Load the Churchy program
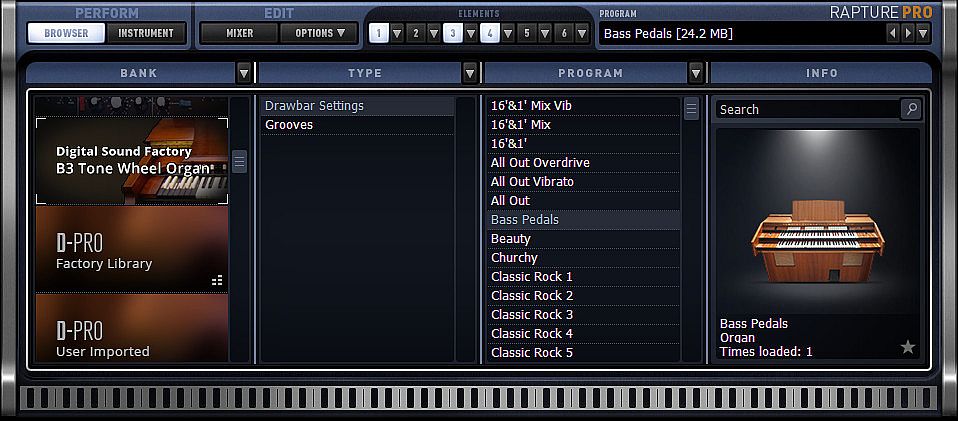The height and width of the screenshot is (421, 958). (x=583, y=257)
